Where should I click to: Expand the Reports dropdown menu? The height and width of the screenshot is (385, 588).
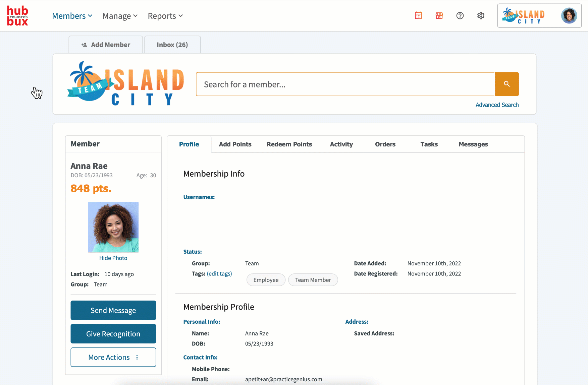pos(165,16)
